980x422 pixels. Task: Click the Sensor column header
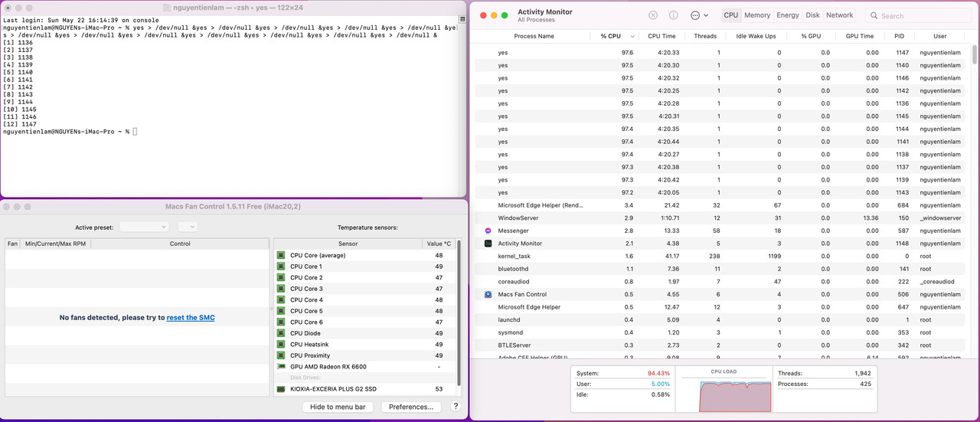pos(348,244)
